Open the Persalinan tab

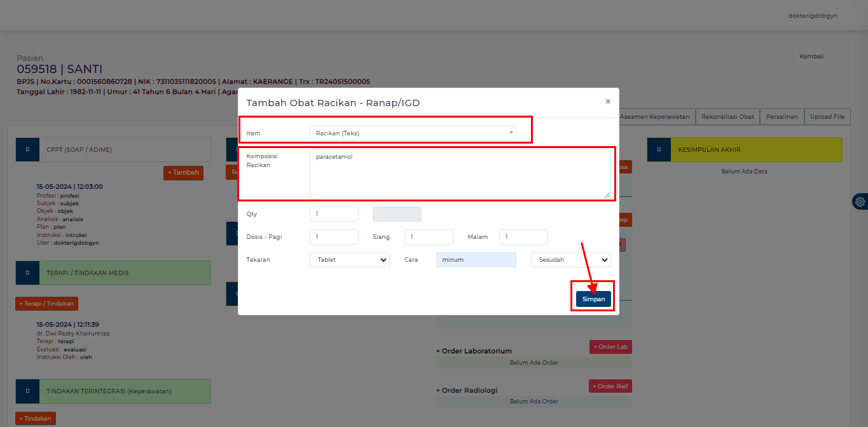point(782,117)
